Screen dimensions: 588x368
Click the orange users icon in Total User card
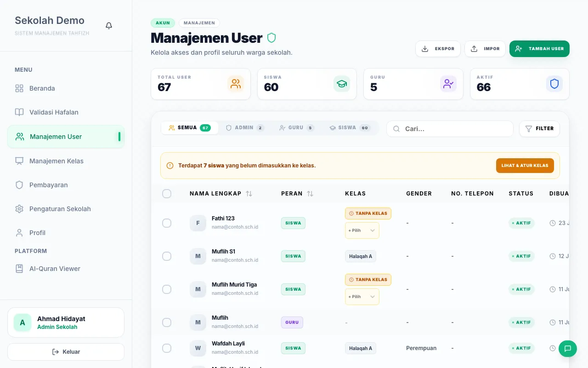tap(236, 84)
